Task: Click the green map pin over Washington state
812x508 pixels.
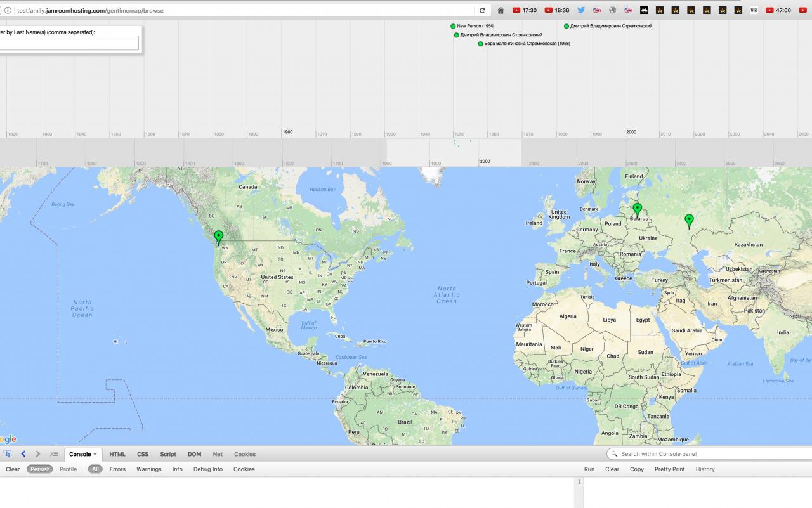Action: 219,237
